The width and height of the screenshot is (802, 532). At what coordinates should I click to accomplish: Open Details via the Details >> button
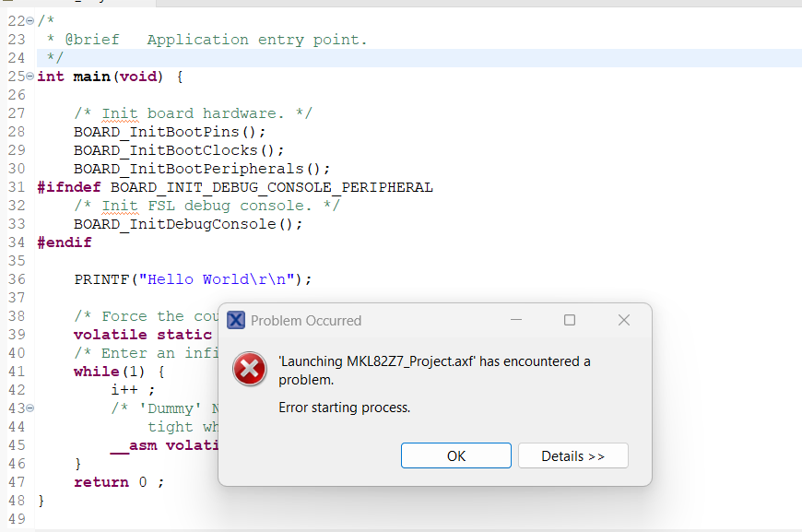click(x=572, y=455)
